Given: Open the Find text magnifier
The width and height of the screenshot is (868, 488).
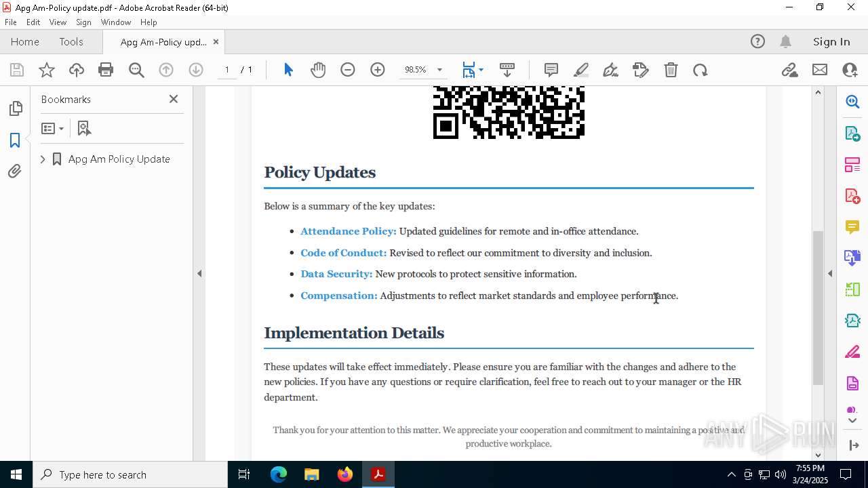Looking at the screenshot, I should point(136,70).
